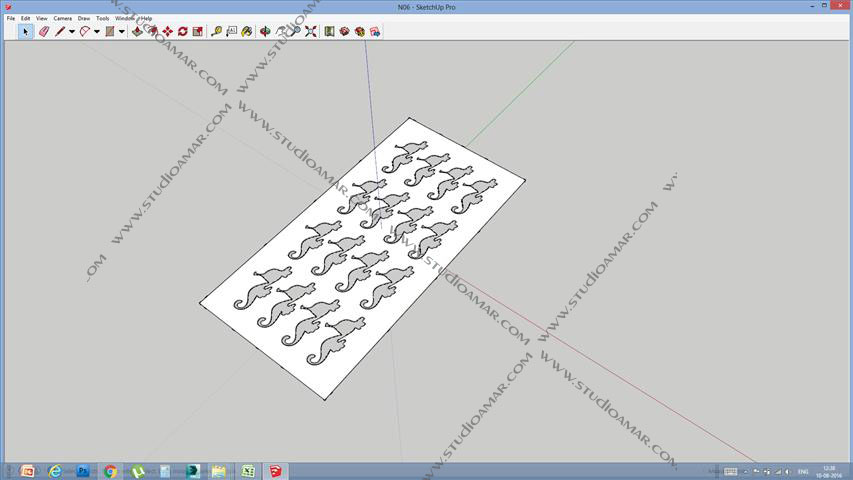The width and height of the screenshot is (853, 480).
Task: Open the Tools menu
Action: [x=102, y=18]
